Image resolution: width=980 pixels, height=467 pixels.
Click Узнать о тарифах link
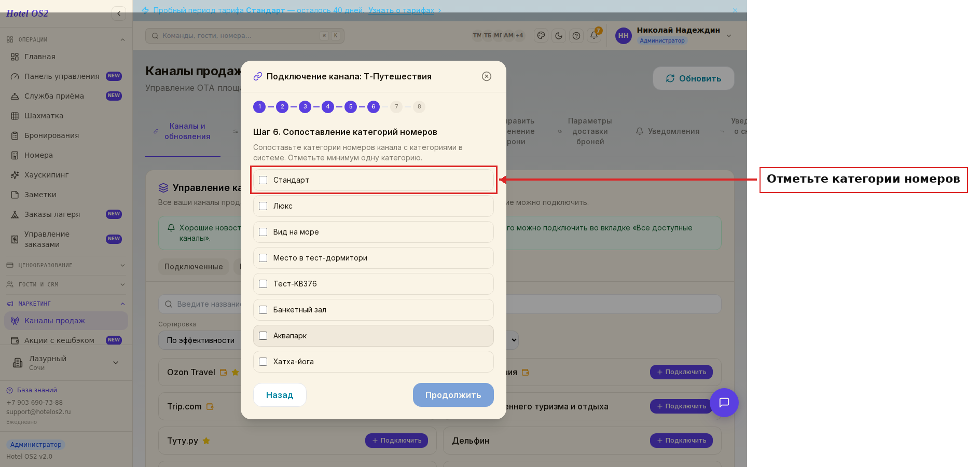pos(402,10)
